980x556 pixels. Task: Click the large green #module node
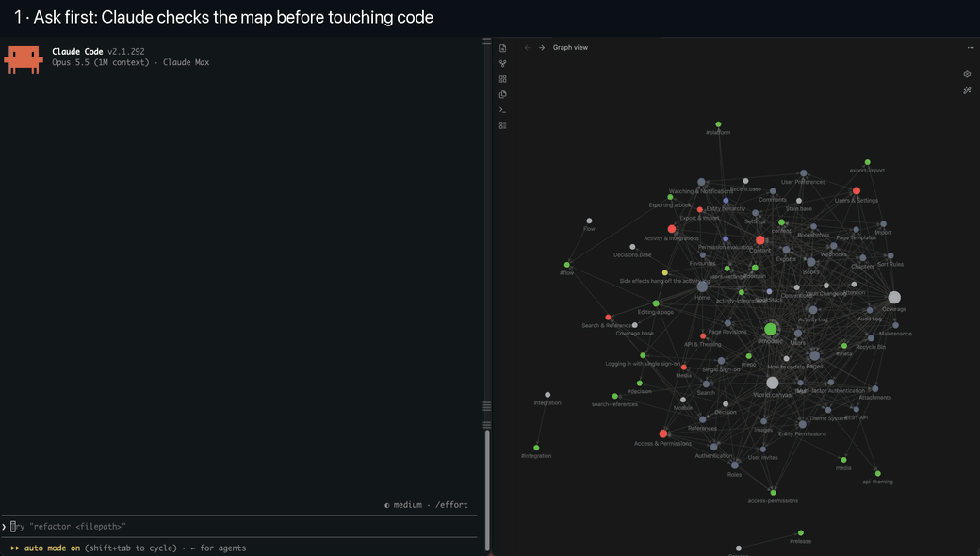(x=771, y=329)
